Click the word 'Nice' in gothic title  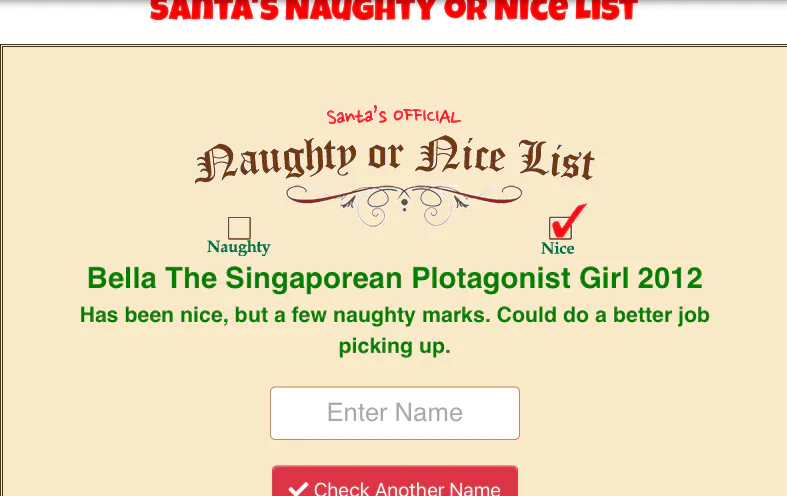point(461,155)
